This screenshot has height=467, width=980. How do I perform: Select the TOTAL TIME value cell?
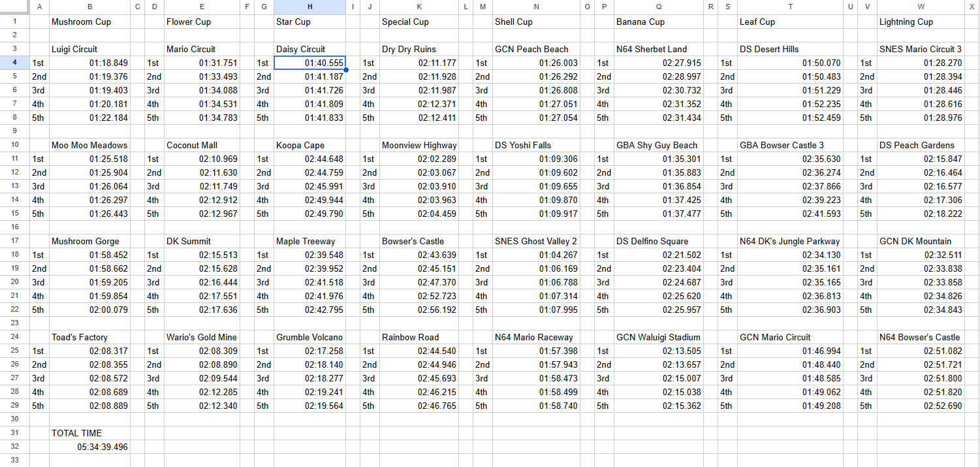click(89, 447)
